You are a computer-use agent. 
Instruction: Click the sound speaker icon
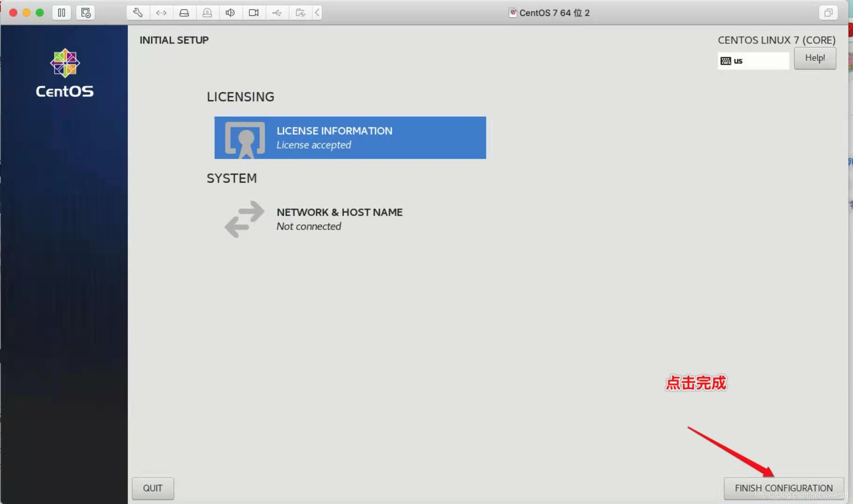click(x=230, y=13)
